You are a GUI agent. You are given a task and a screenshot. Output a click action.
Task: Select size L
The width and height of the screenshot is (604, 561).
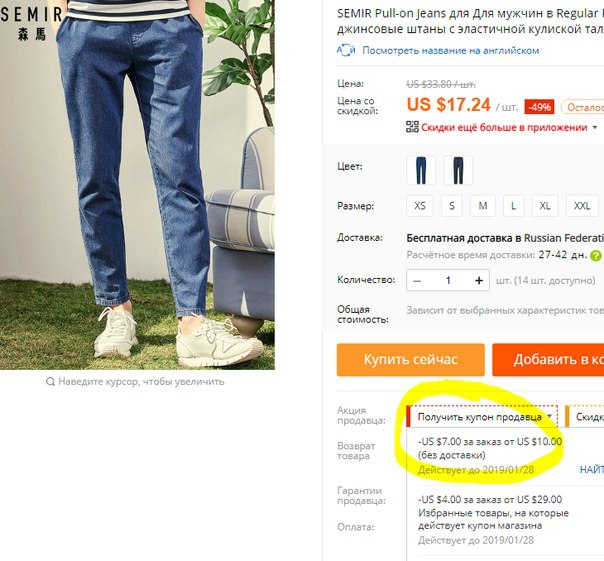(x=513, y=206)
